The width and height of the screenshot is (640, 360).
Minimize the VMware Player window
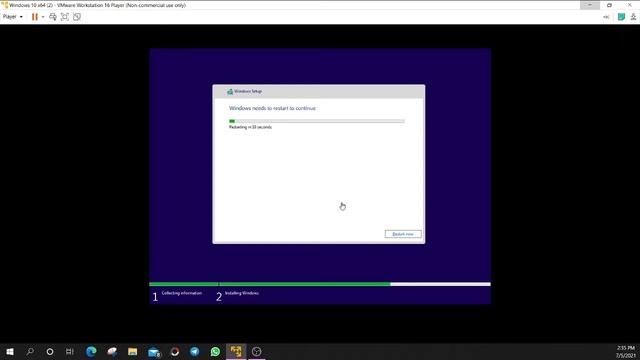(590, 5)
